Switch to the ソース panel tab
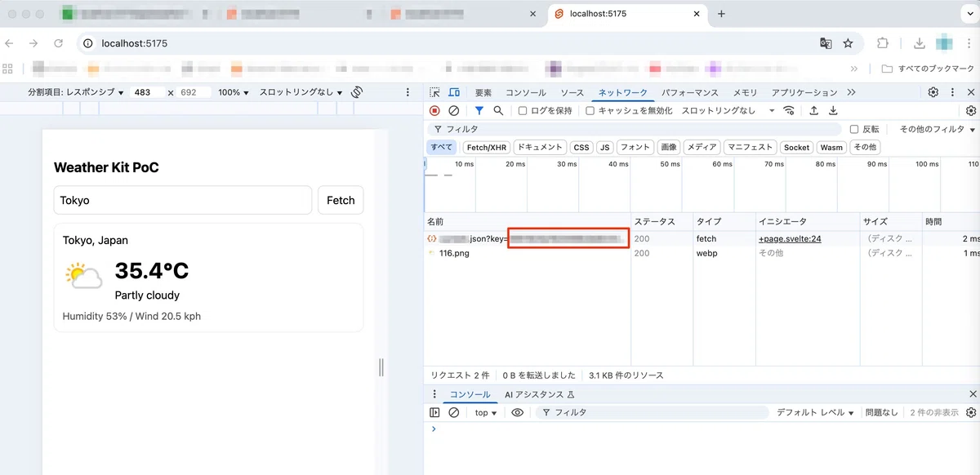The height and width of the screenshot is (475, 980). 572,92
